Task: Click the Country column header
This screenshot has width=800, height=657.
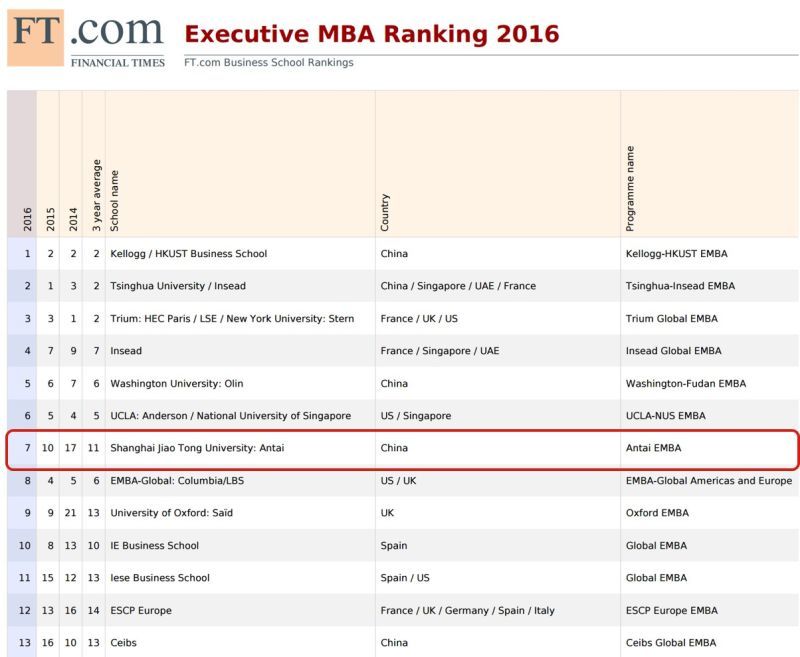Action: coord(385,212)
